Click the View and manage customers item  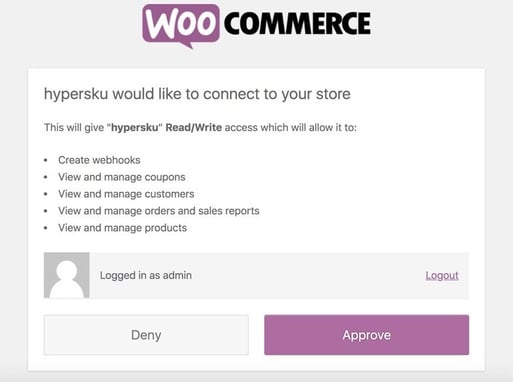126,194
